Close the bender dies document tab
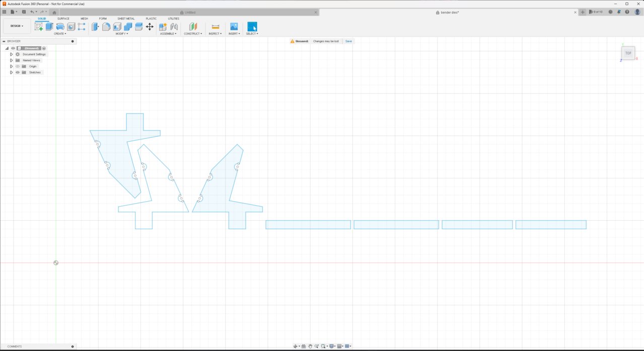This screenshot has height=351, width=644. 575,12
